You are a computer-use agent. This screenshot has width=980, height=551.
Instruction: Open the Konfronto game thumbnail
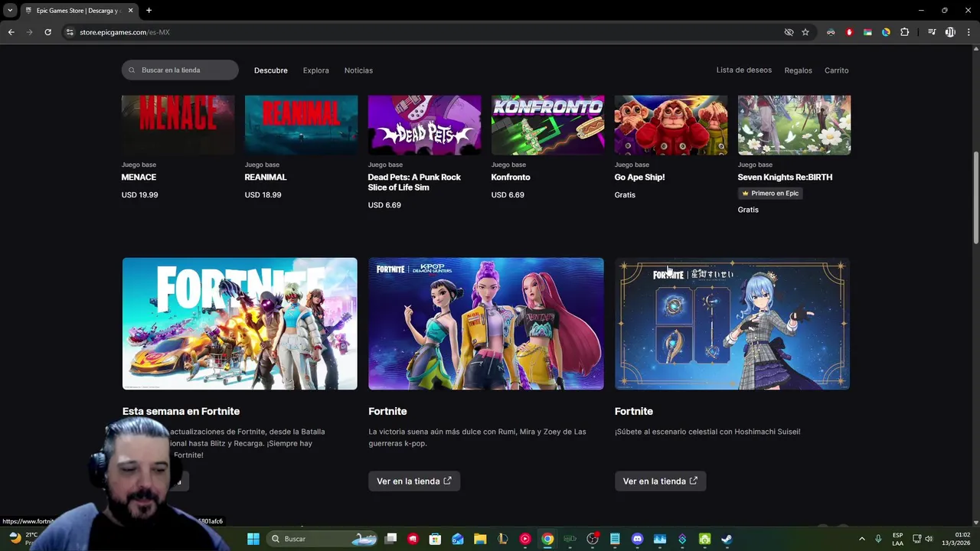tap(547, 125)
